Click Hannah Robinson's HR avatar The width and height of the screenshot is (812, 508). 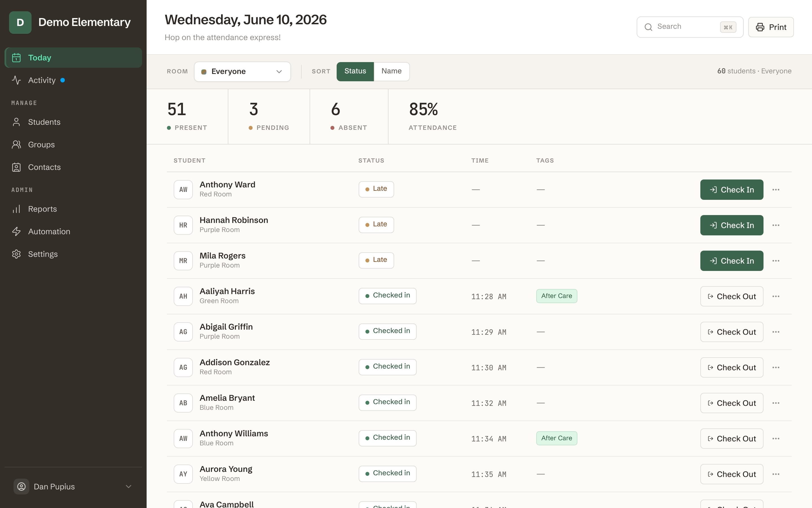pos(183,225)
